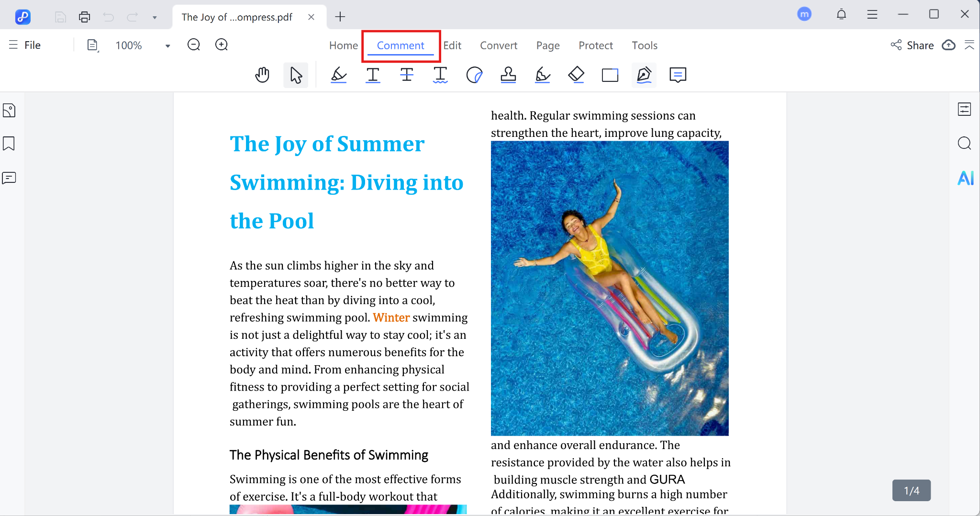Toggle the Comments list sidebar
This screenshot has width=980, height=516.
point(9,178)
